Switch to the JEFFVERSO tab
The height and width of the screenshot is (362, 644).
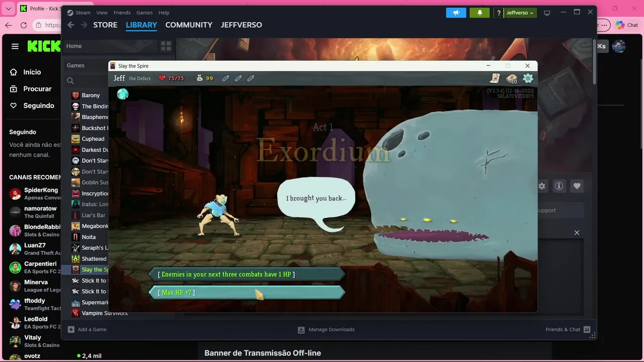[x=241, y=25]
